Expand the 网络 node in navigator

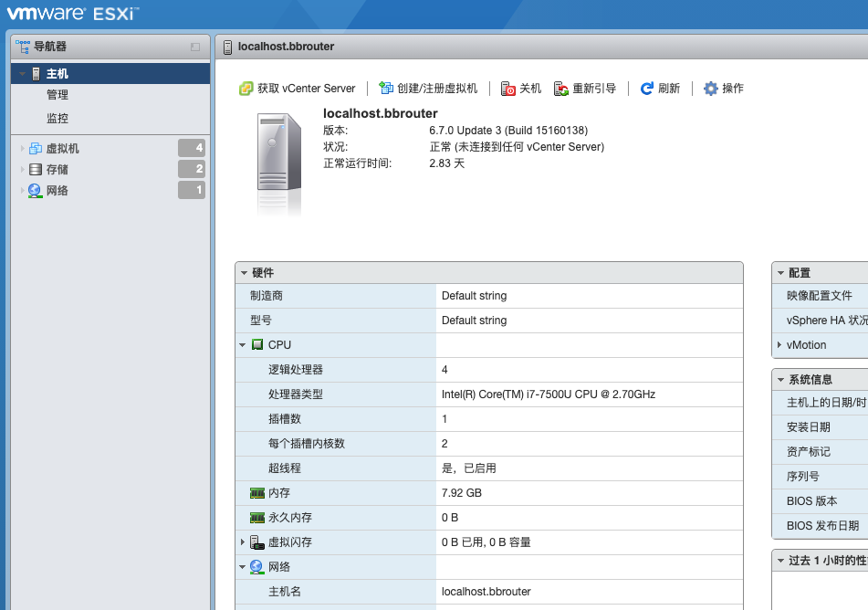[22, 191]
